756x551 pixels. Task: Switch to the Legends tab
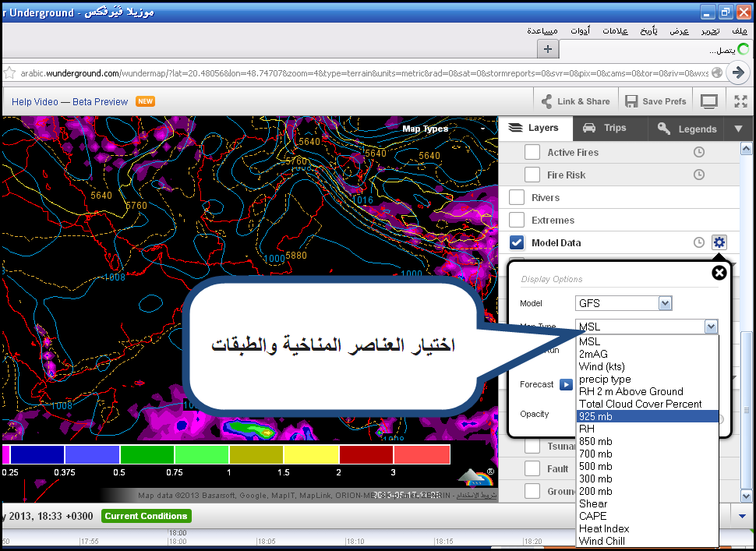686,129
